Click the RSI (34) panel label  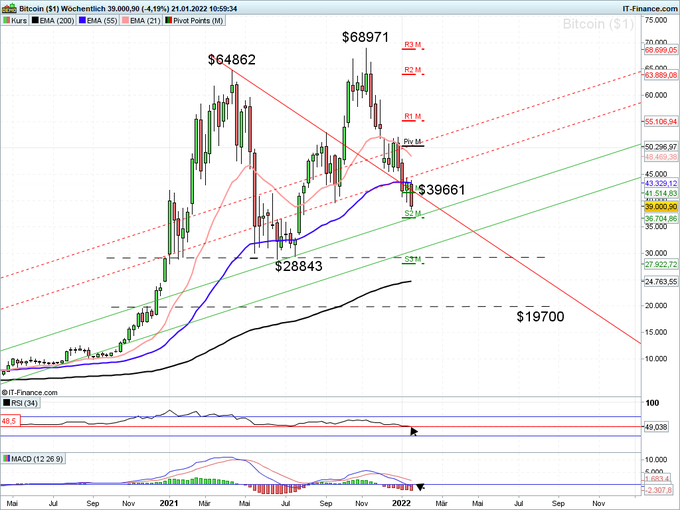pyautogui.click(x=20, y=403)
